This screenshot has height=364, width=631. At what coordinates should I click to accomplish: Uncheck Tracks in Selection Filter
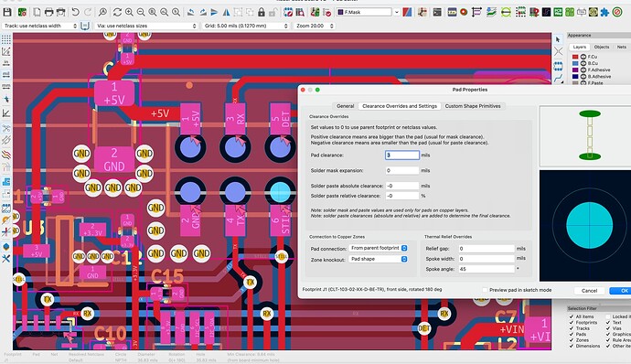point(572,328)
